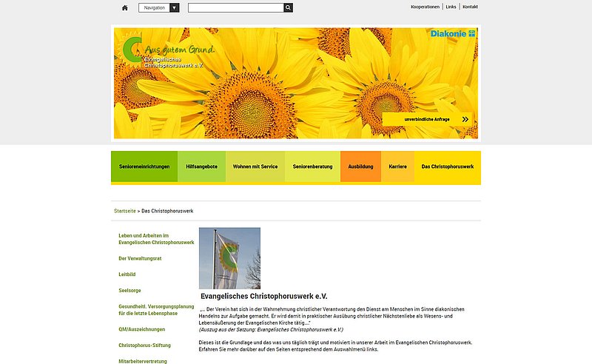592x364 pixels.
Task: Click the search magnifier button
Action: [288, 7]
